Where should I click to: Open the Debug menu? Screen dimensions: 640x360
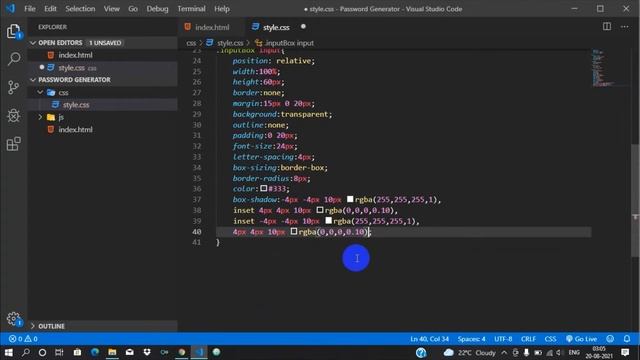(157, 9)
